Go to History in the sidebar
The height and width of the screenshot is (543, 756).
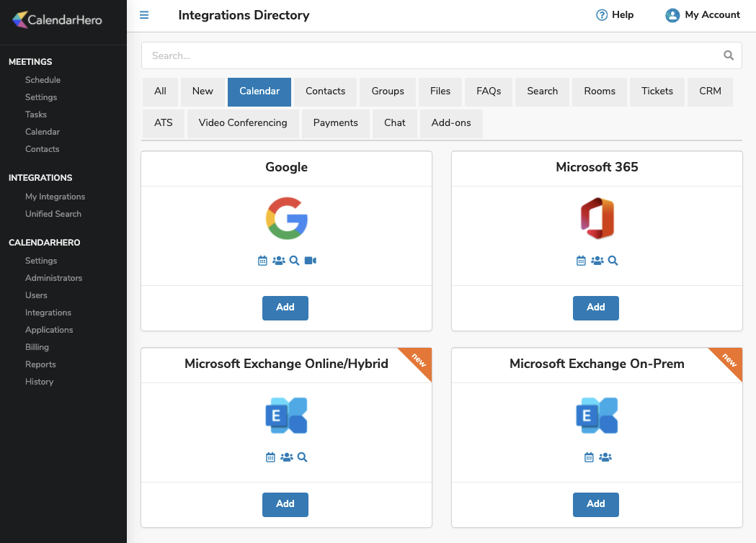pos(39,382)
